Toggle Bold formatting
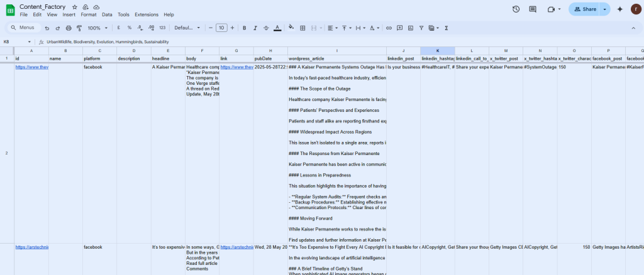Viewport: 644px width, 275px height. coord(245,28)
